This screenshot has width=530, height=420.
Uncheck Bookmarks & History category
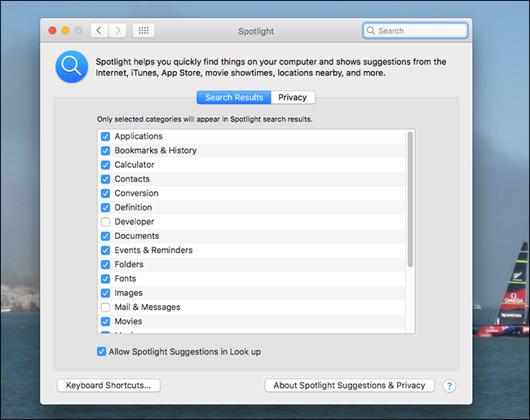coord(105,151)
